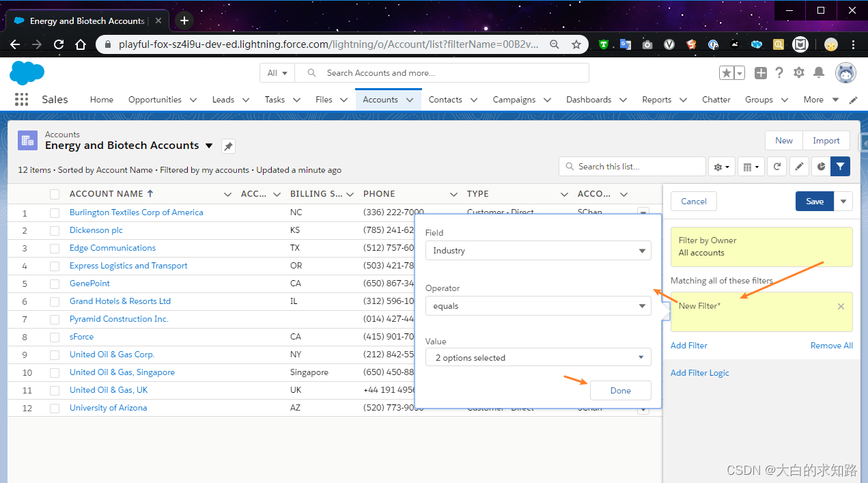Open the Operator dropdown showing equals
Screen dimensions: 868x483
(538, 305)
